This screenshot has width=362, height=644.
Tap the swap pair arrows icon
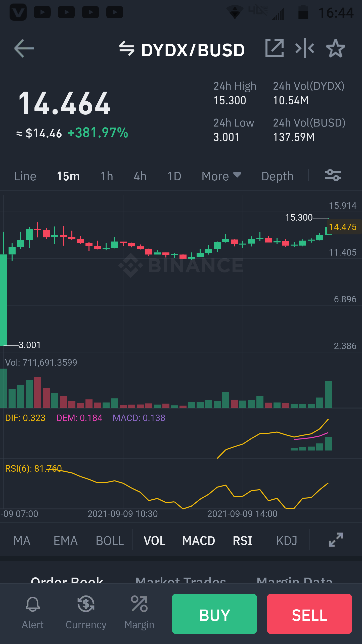point(127,48)
